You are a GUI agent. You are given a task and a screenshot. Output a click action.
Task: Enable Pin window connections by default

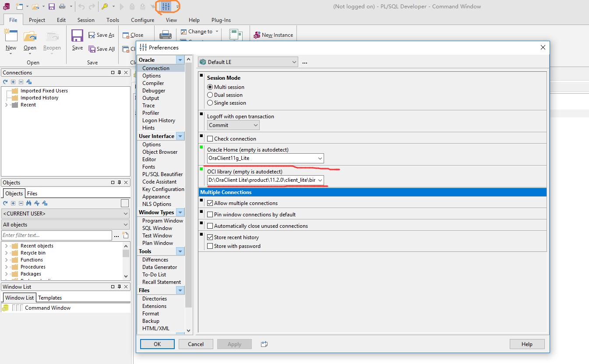pos(210,215)
